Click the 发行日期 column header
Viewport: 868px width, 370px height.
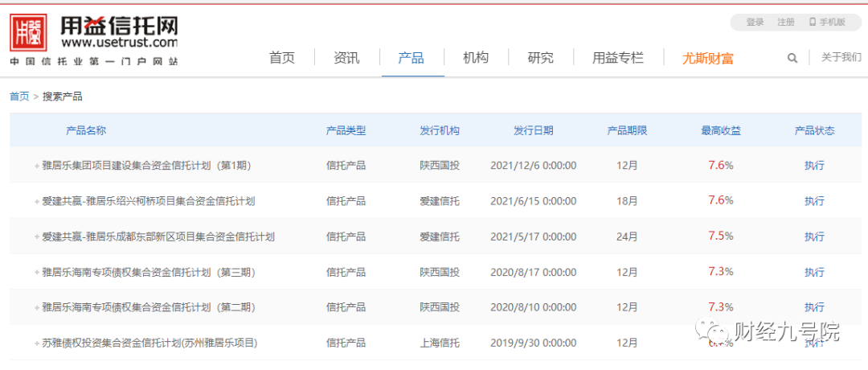pos(533,131)
